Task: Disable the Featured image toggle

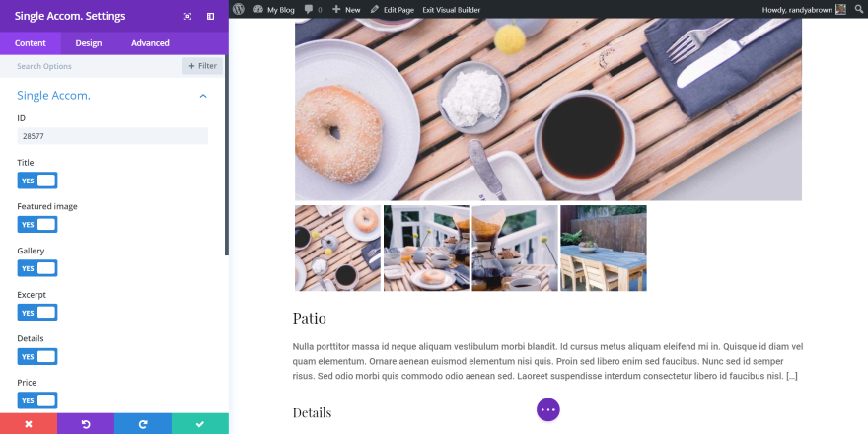Action: pos(37,224)
